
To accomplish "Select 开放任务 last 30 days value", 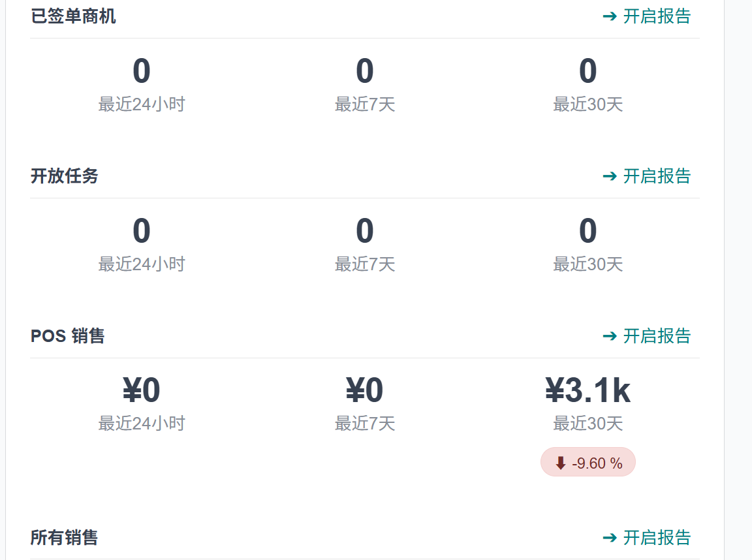I will coord(588,230).
